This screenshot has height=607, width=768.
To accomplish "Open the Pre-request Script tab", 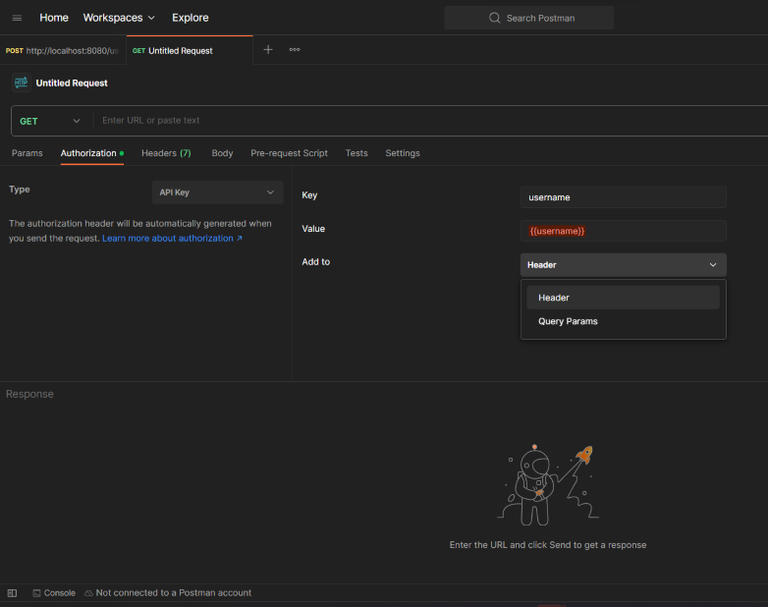I will pos(289,153).
